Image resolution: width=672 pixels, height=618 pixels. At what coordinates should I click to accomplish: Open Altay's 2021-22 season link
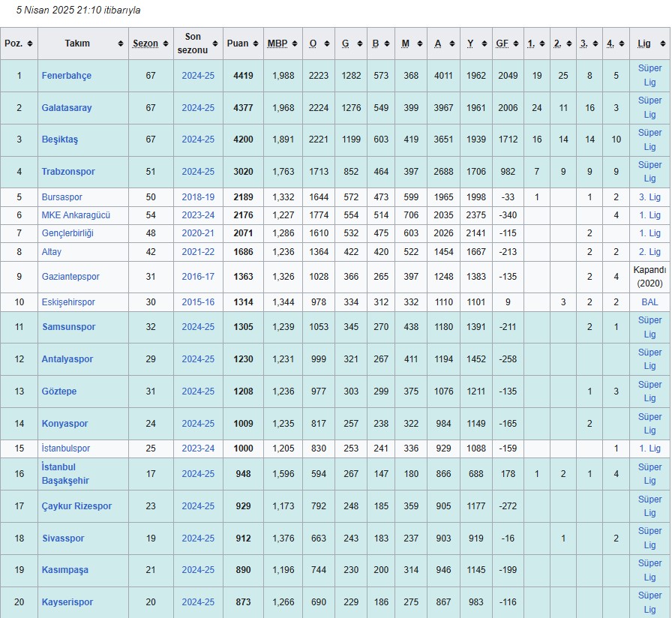click(198, 252)
